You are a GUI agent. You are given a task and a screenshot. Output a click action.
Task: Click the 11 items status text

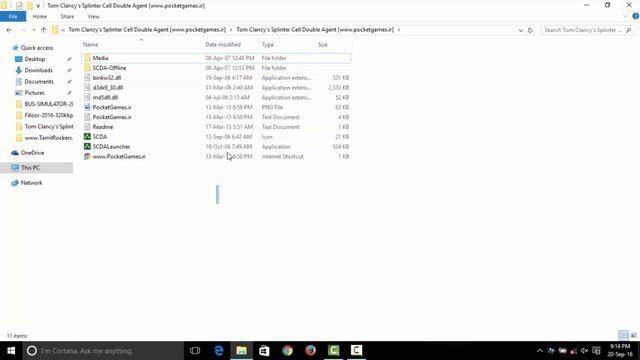coord(17,336)
